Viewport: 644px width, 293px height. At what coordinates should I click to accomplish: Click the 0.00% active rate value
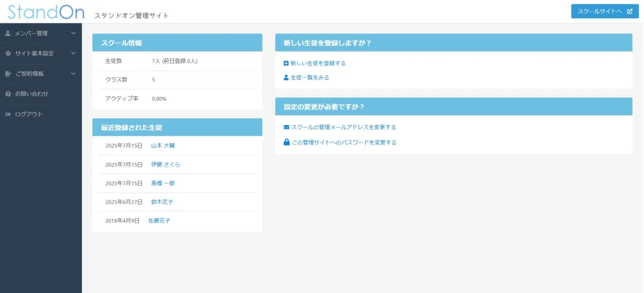[159, 99]
